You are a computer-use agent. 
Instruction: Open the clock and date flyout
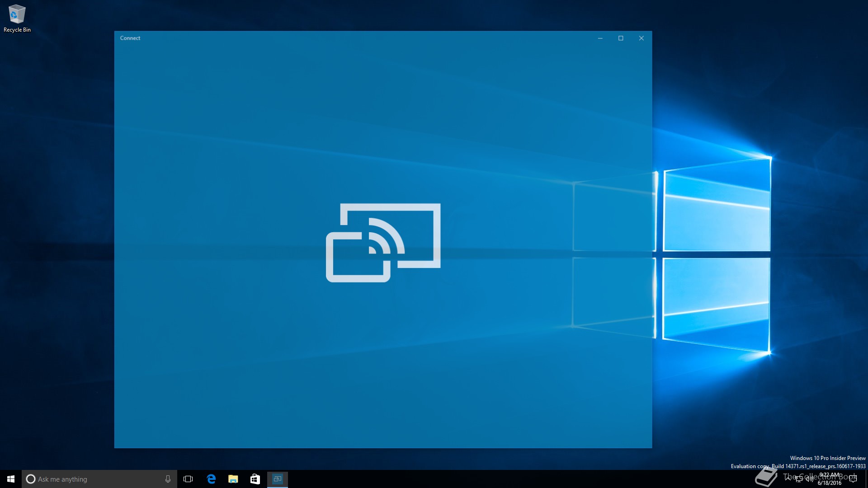pos(829,479)
